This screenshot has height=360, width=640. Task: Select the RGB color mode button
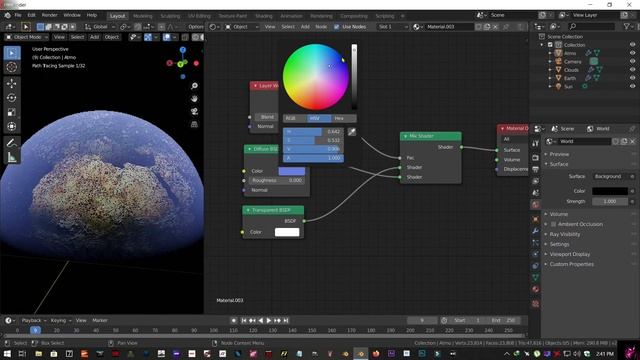point(295,118)
